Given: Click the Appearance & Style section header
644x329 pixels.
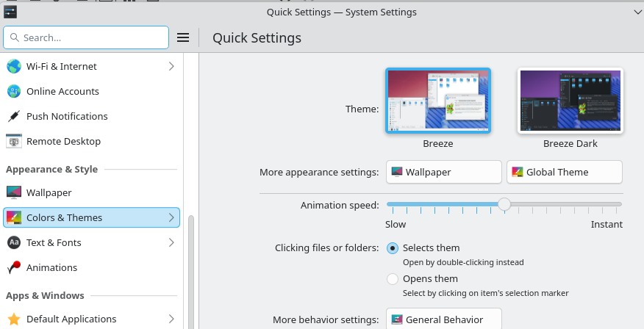Looking at the screenshot, I should point(51,170).
